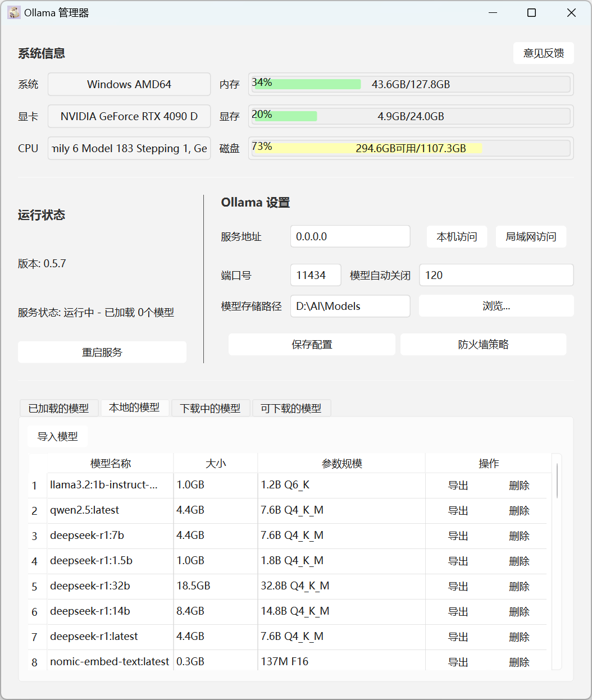Screen dimensions: 592x700
Task: Click the 意见反馈 button
Action: tap(543, 53)
